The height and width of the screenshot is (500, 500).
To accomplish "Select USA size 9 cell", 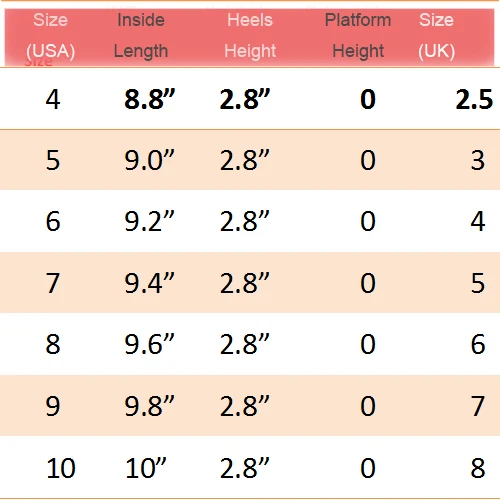I will [53, 406].
